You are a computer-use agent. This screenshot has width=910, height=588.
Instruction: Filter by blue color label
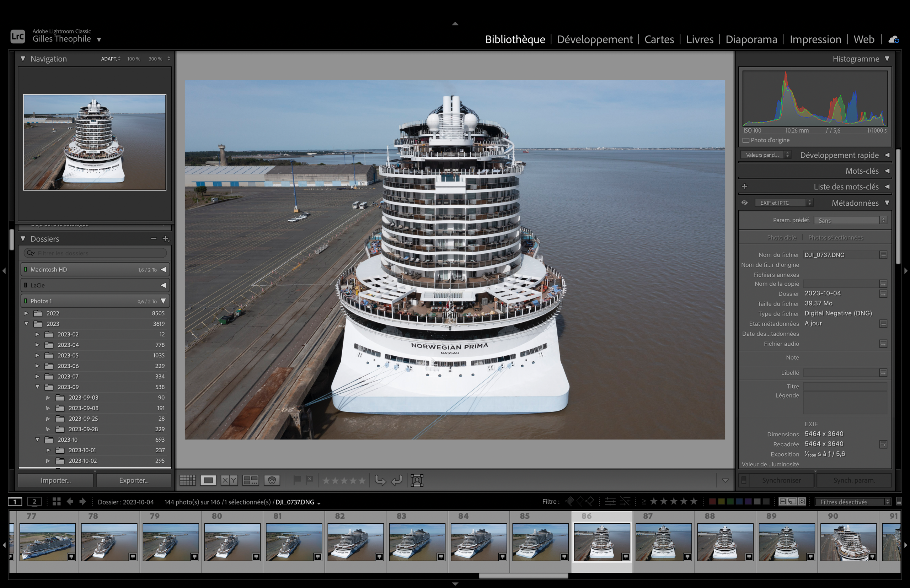pyautogui.click(x=739, y=502)
